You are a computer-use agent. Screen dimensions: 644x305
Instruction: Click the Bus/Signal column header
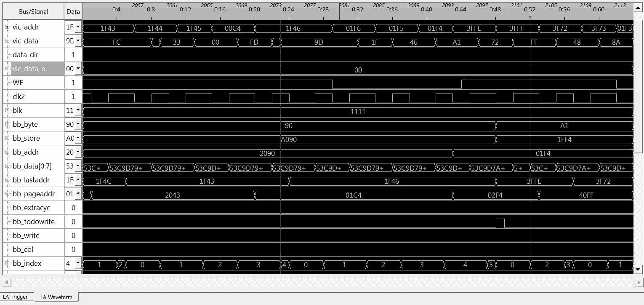(x=34, y=12)
